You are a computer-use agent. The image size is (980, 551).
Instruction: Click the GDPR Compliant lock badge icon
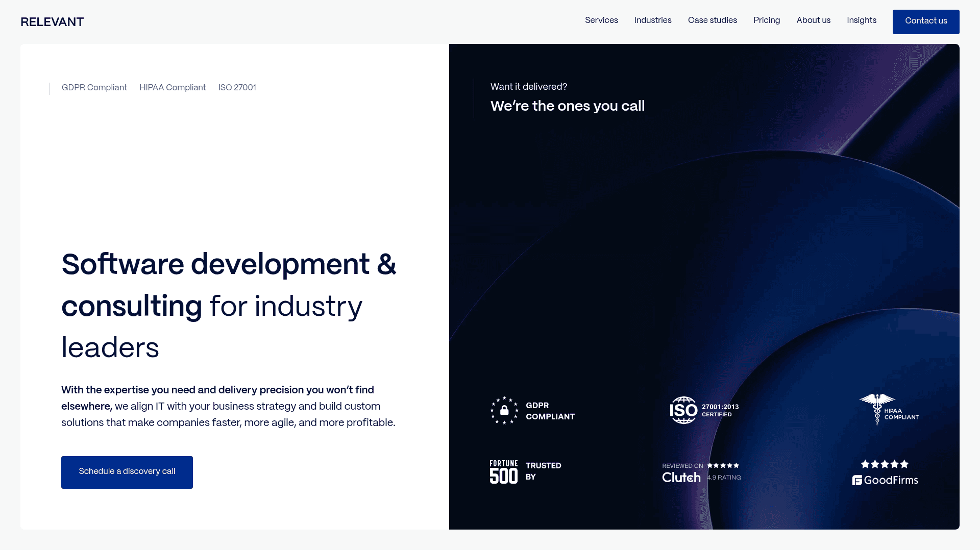[x=505, y=410]
